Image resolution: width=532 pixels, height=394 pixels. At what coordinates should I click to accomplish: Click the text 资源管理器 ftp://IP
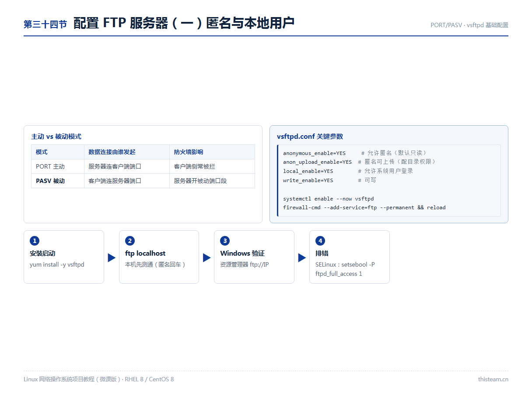pos(244,265)
